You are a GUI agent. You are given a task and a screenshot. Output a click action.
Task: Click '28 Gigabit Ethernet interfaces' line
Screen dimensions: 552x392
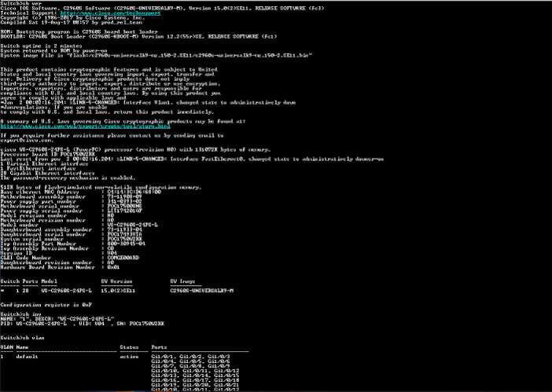pos(47,174)
